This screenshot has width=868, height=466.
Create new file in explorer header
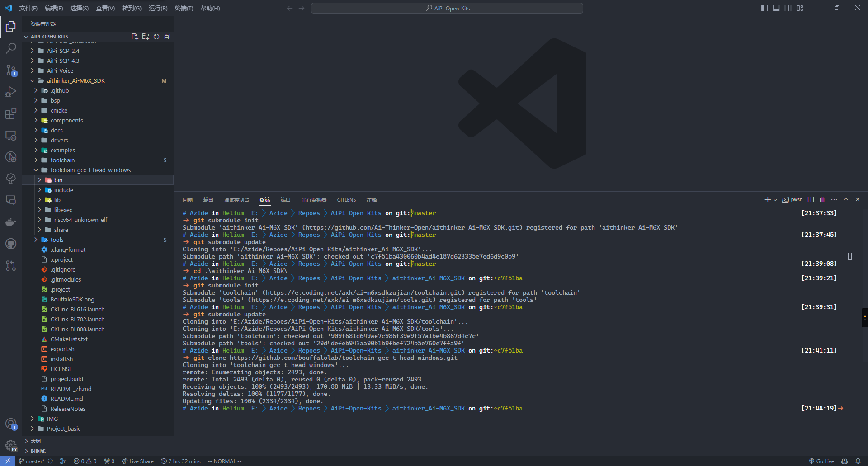point(135,37)
